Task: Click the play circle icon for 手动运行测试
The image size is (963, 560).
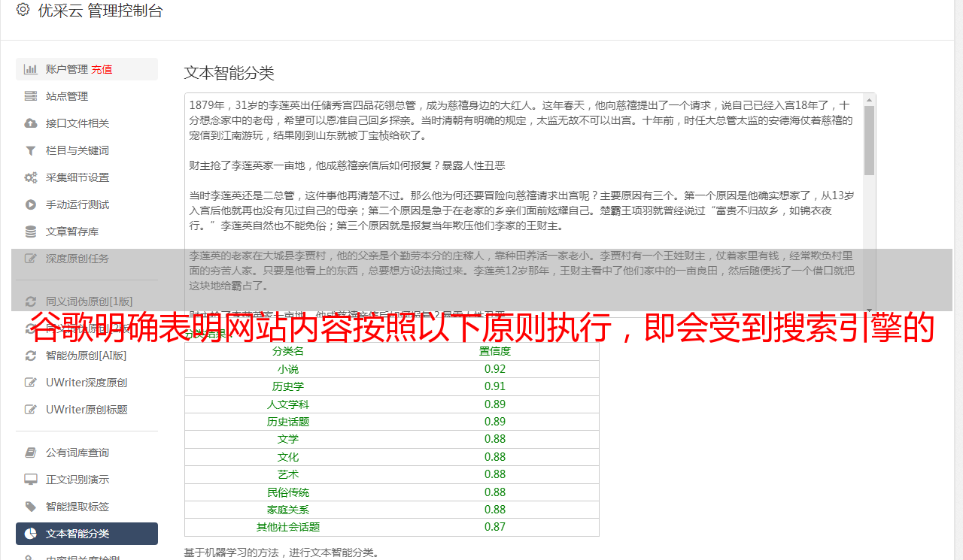Action: (30, 204)
